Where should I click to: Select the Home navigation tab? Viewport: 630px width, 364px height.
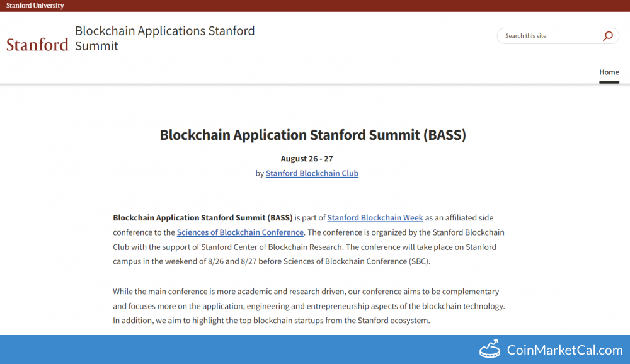click(609, 72)
